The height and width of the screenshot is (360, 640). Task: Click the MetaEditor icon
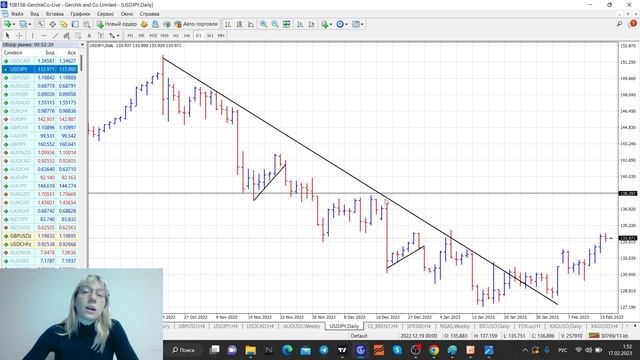(144, 24)
